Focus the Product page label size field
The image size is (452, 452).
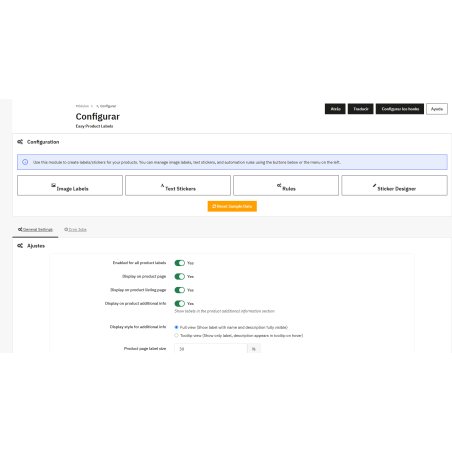click(211, 349)
